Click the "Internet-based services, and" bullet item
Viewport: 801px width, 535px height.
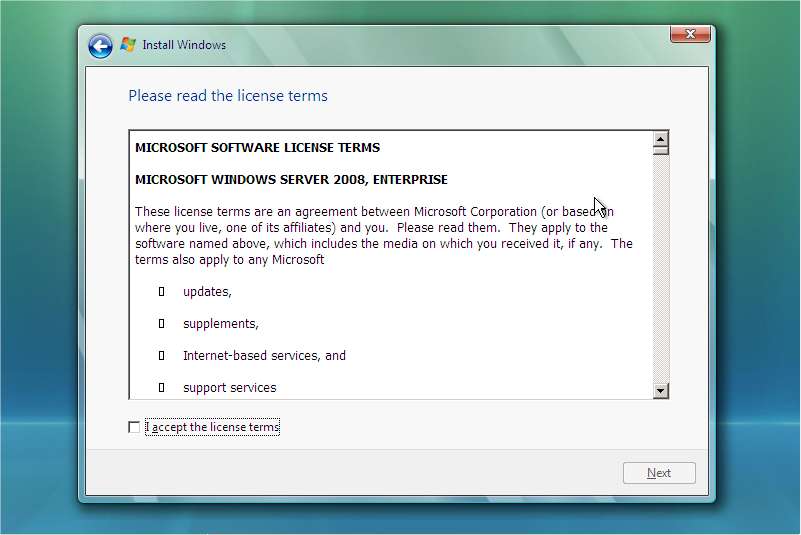tap(264, 356)
